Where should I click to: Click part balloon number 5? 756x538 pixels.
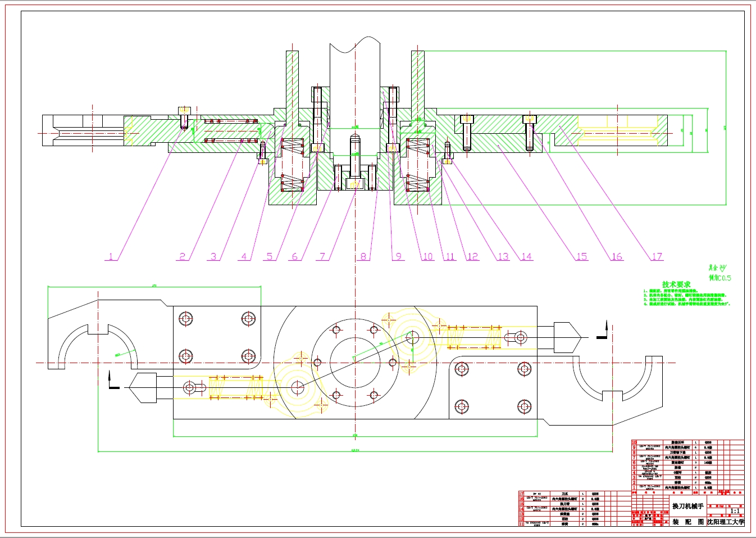pyautogui.click(x=270, y=256)
